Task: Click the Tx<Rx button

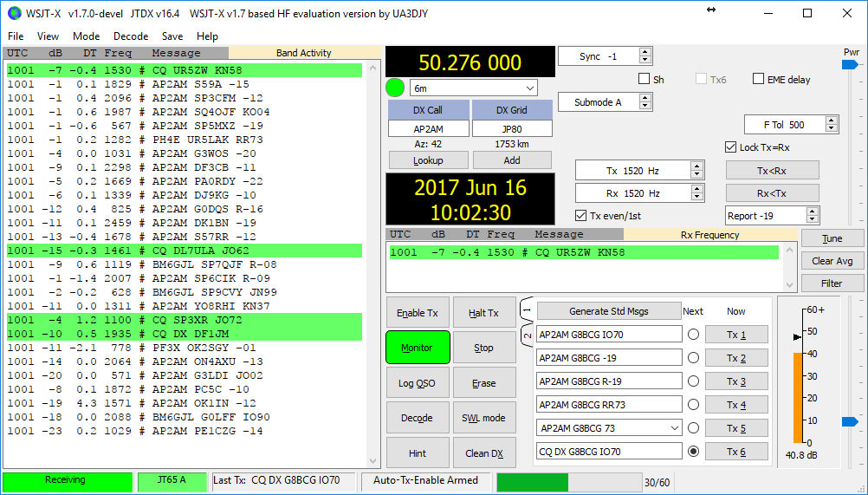Action: coord(772,171)
